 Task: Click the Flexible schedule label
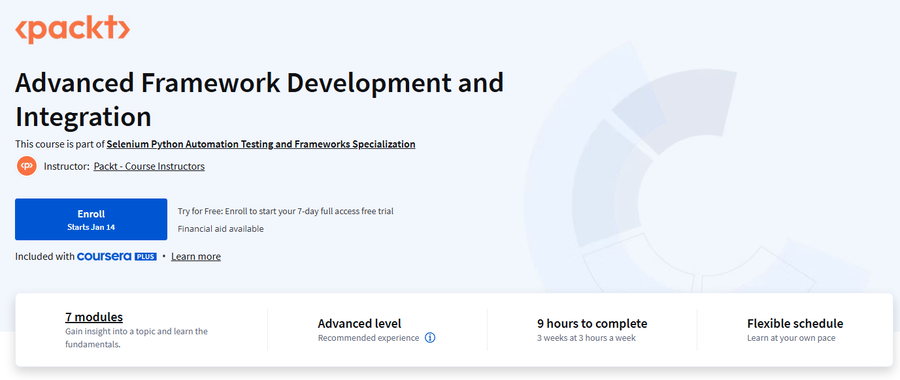click(795, 324)
